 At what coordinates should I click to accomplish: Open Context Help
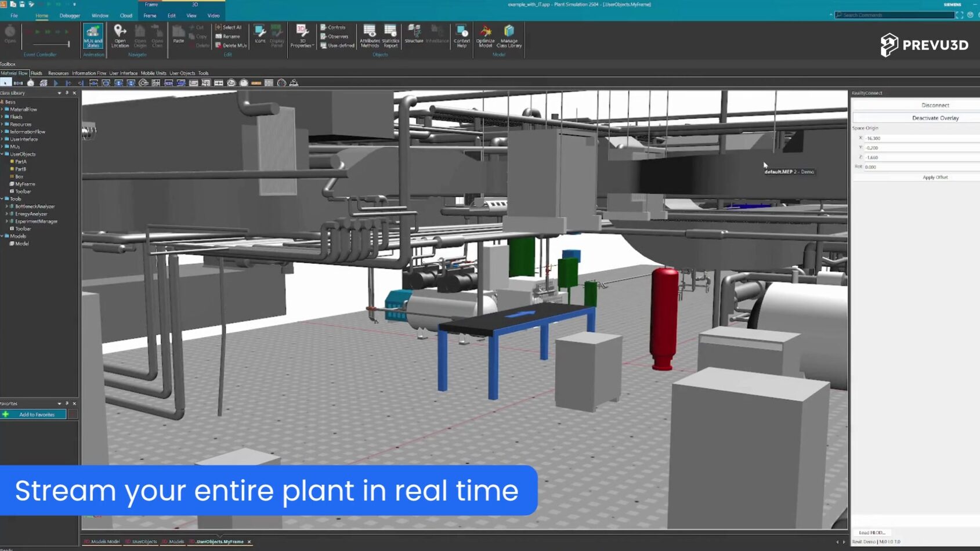462,36
